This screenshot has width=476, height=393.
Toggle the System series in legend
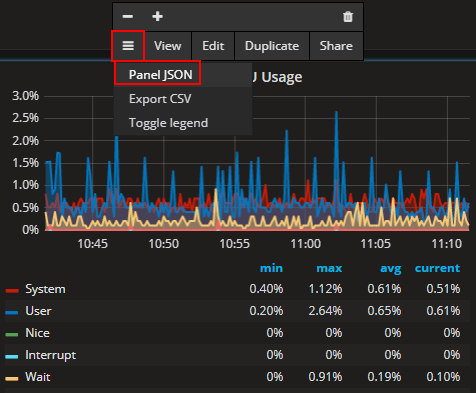(45, 289)
